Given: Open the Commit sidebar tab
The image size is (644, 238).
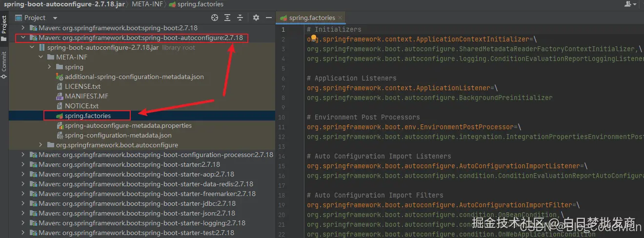Looking at the screenshot, I should point(4,65).
